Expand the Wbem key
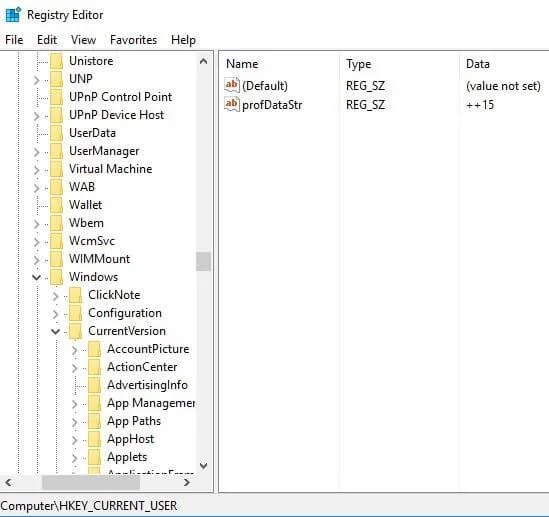This screenshot has width=549, height=517. 36,224
